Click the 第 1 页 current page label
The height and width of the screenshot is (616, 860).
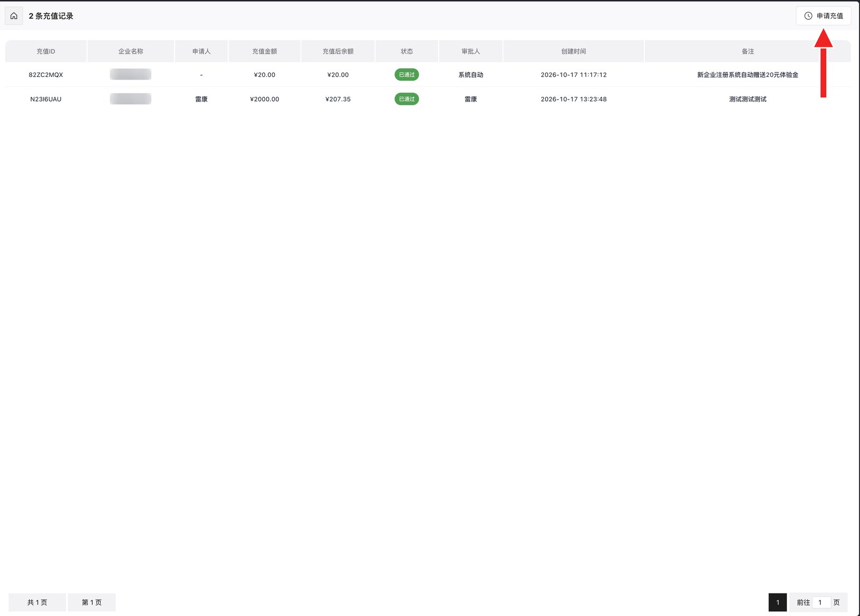pyautogui.click(x=91, y=603)
